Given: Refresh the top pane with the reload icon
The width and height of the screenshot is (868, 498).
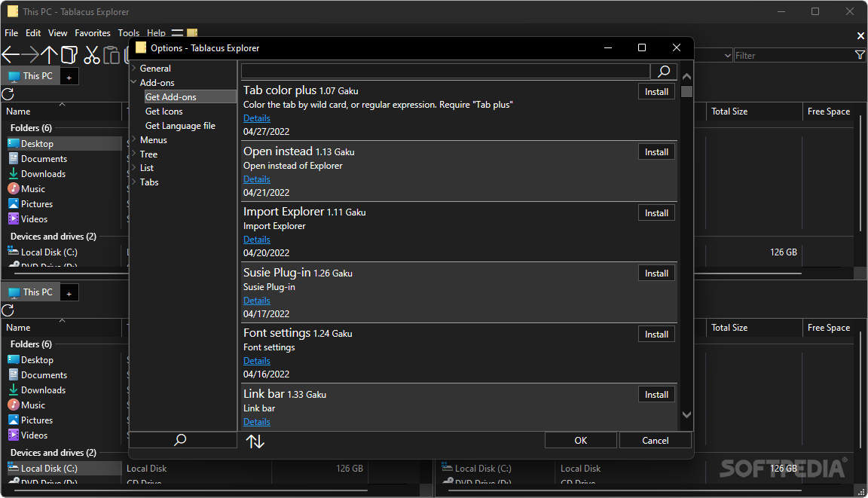Looking at the screenshot, I should point(8,94).
